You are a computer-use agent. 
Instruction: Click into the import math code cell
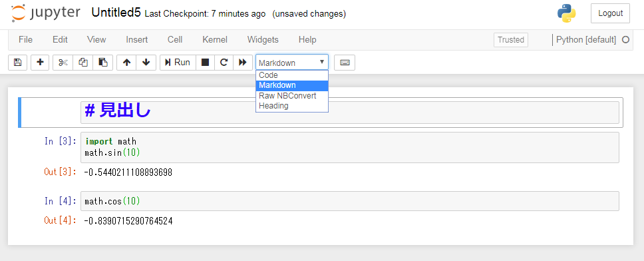(349, 148)
